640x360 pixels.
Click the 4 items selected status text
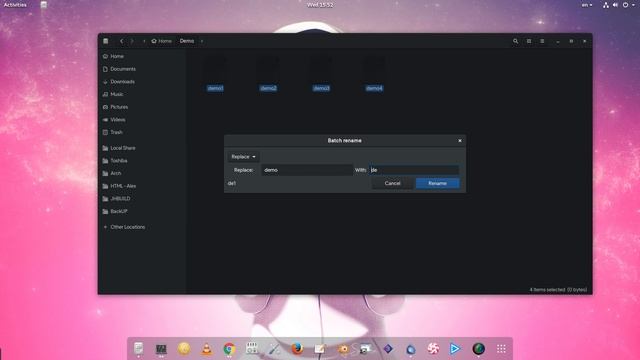point(558,290)
